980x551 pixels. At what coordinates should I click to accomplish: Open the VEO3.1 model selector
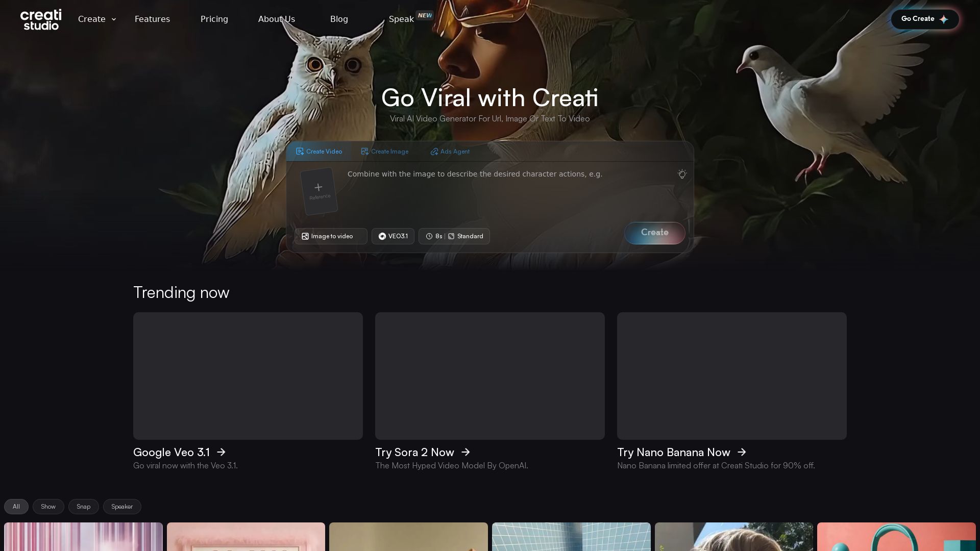[393, 236]
